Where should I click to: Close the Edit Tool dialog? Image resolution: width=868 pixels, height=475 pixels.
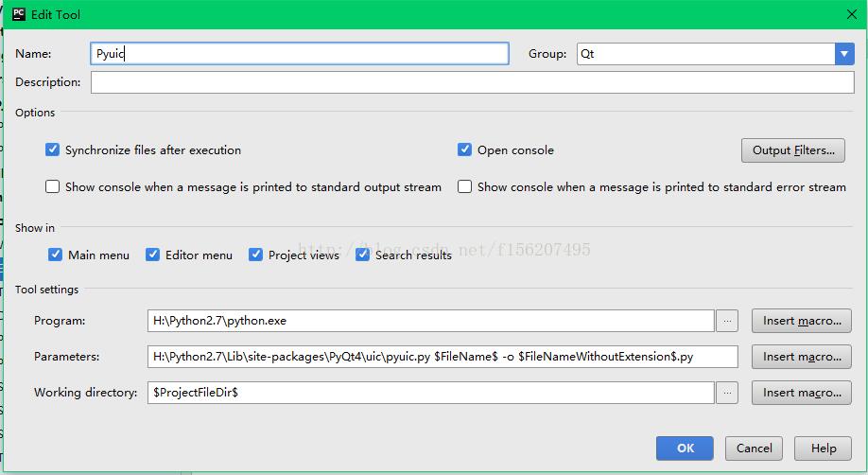click(852, 14)
